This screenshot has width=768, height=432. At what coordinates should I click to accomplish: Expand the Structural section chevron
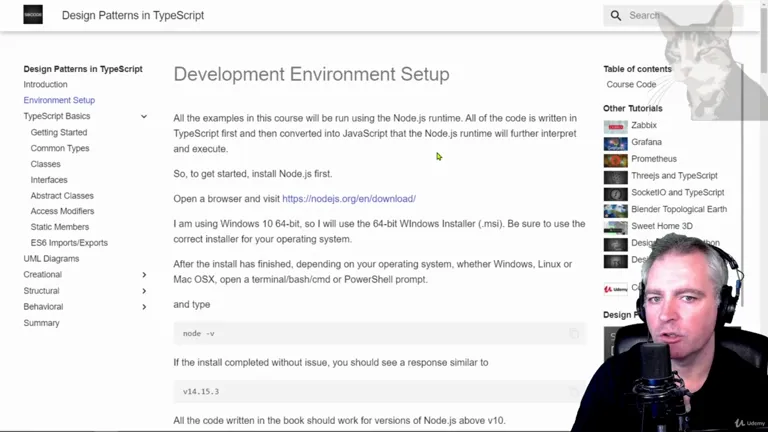(x=144, y=291)
